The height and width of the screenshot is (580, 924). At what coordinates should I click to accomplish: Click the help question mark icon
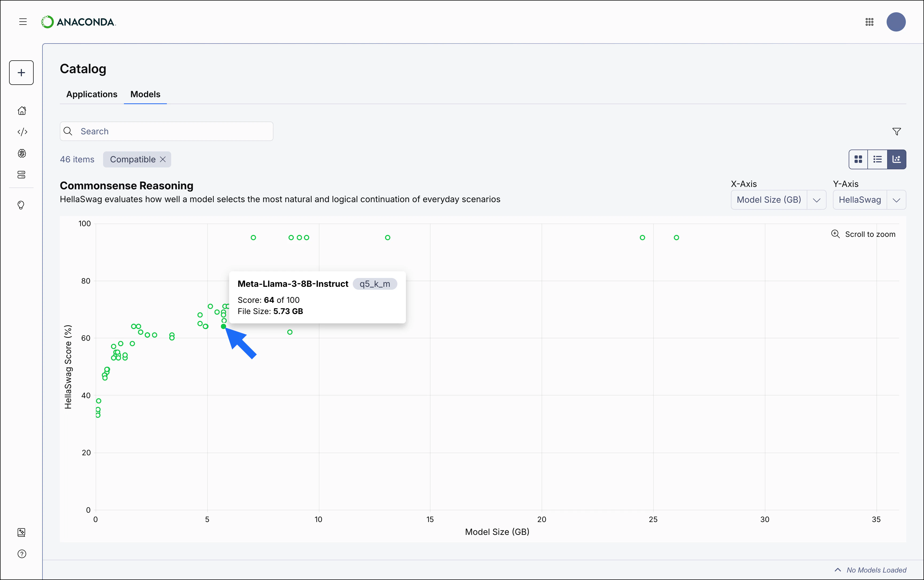coord(22,554)
